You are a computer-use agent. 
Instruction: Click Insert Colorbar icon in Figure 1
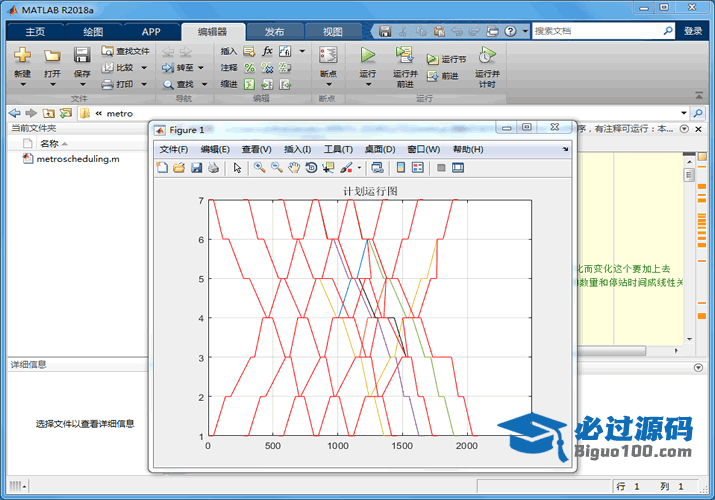point(401,168)
